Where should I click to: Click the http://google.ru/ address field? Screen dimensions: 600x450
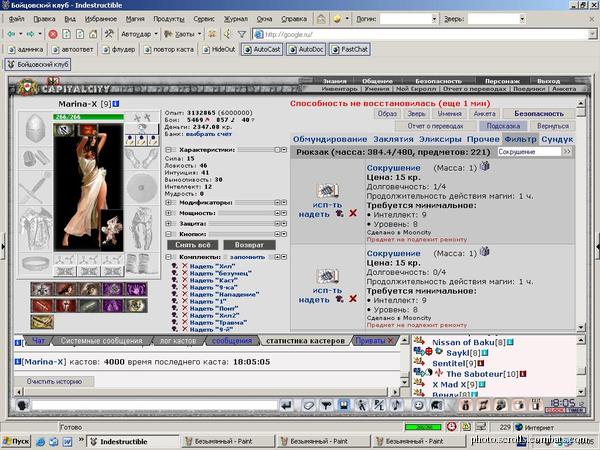pyautogui.click(x=425, y=34)
